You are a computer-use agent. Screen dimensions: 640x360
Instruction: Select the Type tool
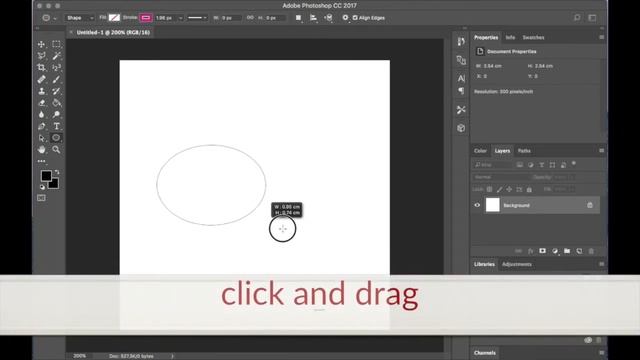tap(56, 126)
